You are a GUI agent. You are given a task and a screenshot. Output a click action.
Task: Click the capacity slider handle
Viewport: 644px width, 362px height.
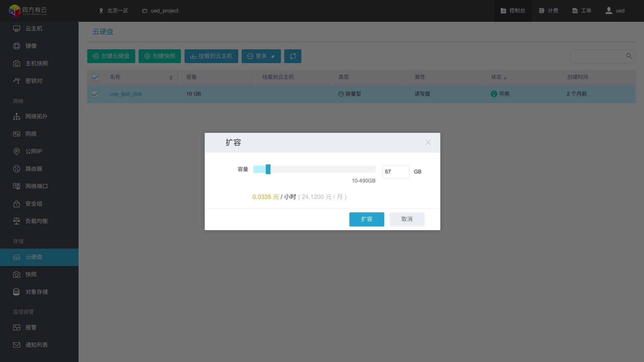268,169
